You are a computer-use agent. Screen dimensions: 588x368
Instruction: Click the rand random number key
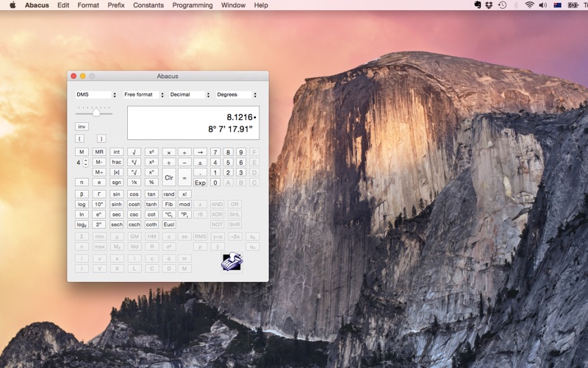click(169, 194)
